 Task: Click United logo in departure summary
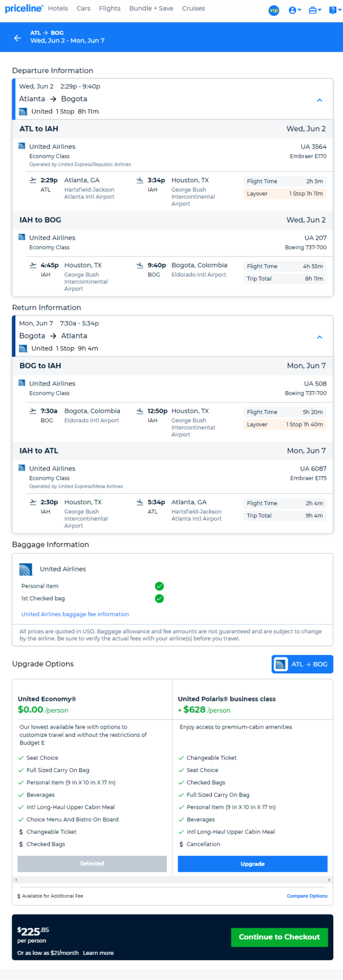pyautogui.click(x=23, y=112)
